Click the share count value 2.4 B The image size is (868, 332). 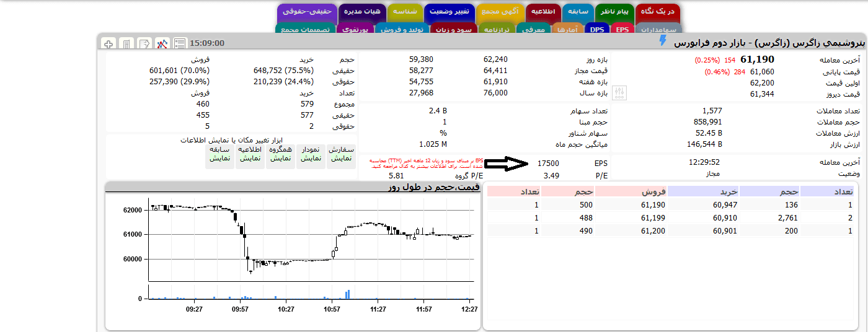[x=438, y=111]
